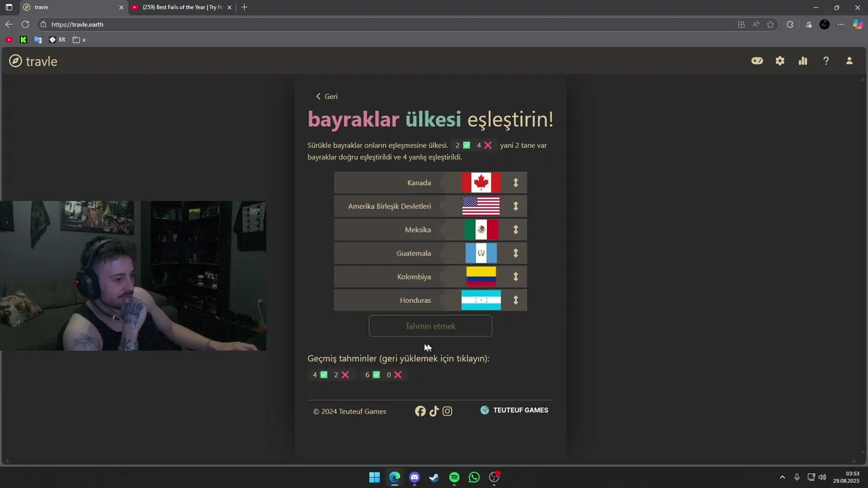Grab reorder handle for Amerika Birleşik Devletleri

[x=515, y=206]
